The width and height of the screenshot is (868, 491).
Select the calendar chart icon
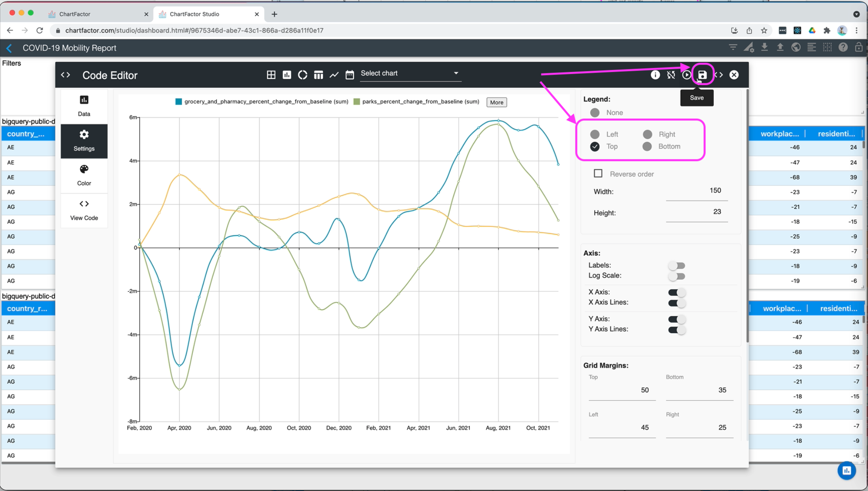click(350, 75)
